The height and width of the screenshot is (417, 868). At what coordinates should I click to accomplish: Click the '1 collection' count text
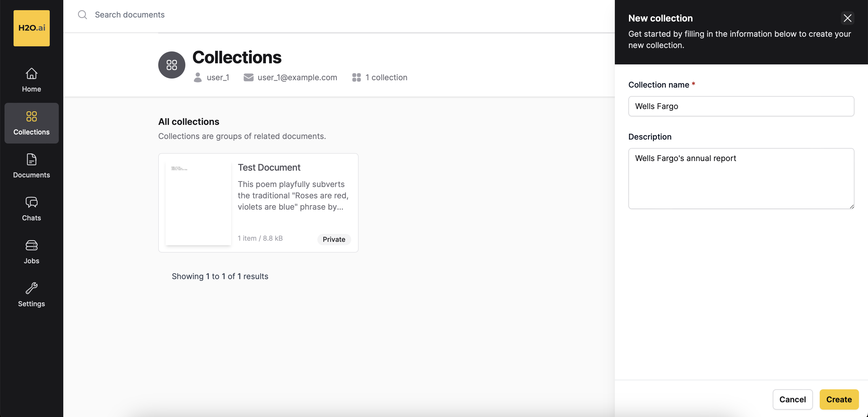point(386,77)
